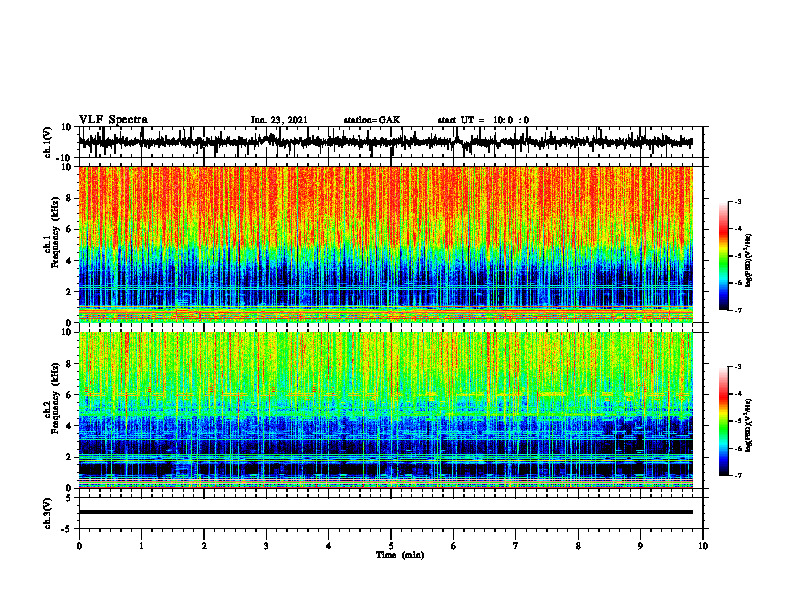This screenshot has width=792, height=612.
Task: Click the "-7" tick on ch.2 color bar
Action: [x=738, y=475]
